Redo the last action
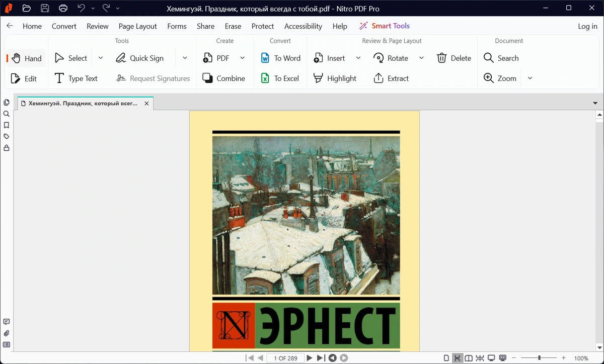Image resolution: width=604 pixels, height=364 pixels. [x=106, y=8]
